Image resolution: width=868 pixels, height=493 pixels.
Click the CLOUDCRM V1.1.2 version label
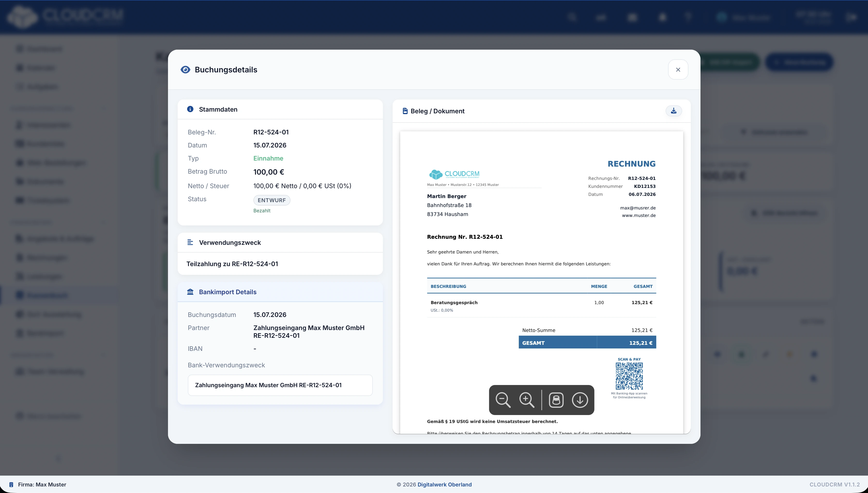point(835,485)
